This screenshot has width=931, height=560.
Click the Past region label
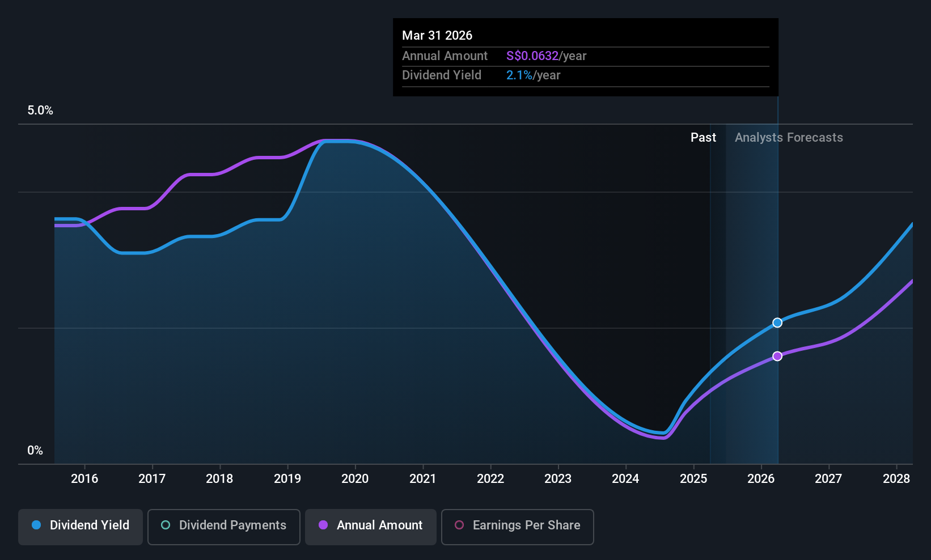(x=703, y=138)
